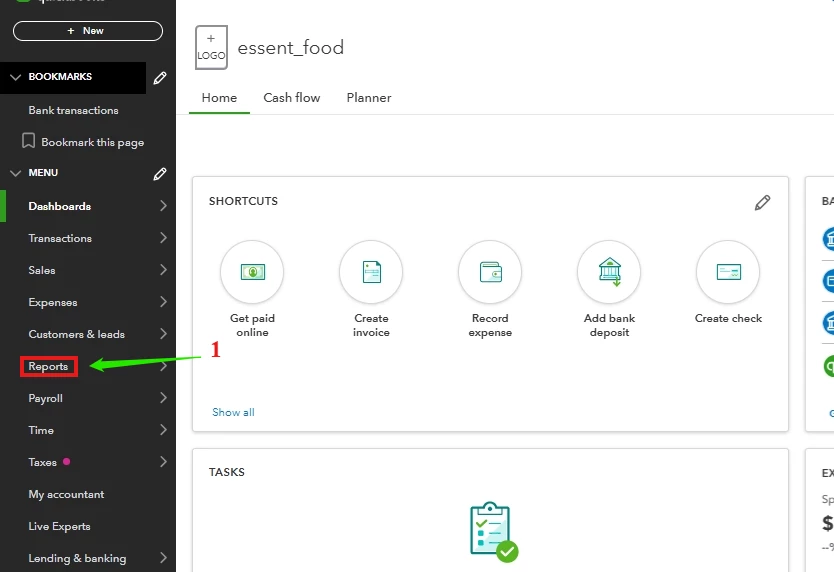
Task: Click the Get paid online shortcut icon
Action: click(x=252, y=272)
